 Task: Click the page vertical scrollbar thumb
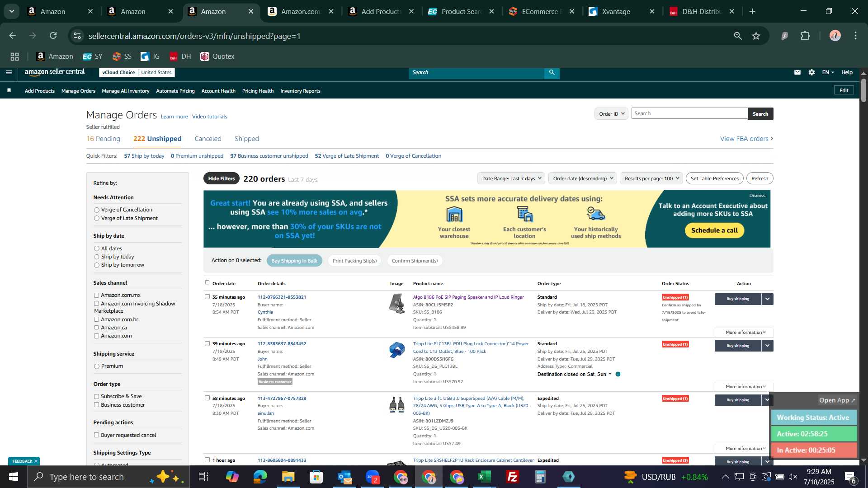point(863,90)
